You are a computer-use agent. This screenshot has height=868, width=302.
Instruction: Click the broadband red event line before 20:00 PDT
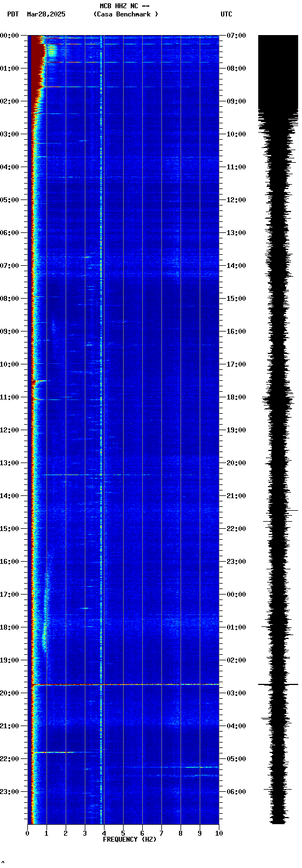[x=125, y=684]
